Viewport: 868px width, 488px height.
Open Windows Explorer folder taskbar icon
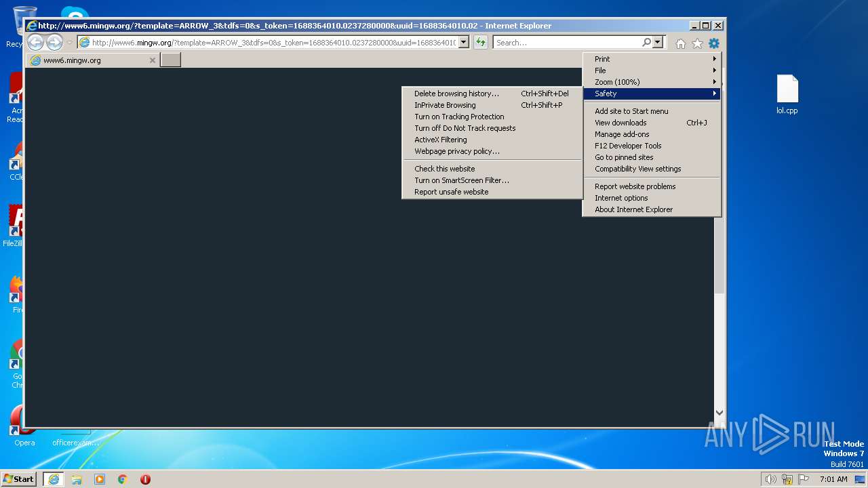(77, 479)
